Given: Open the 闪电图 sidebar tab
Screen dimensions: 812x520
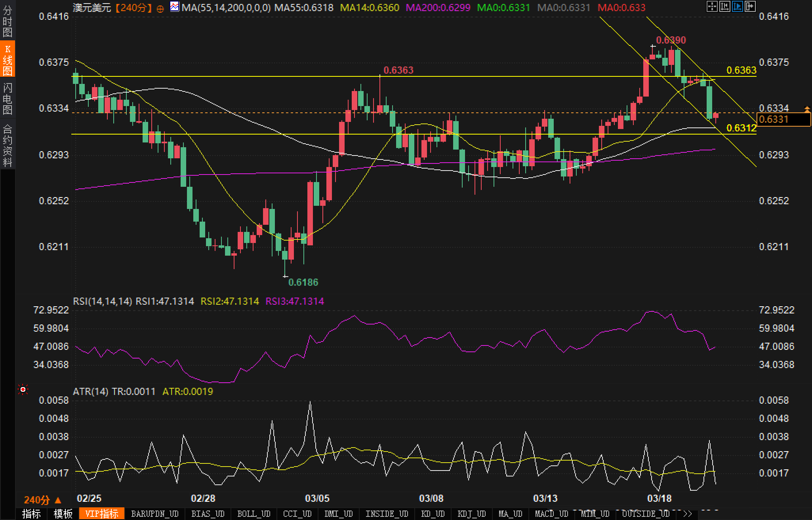Looking at the screenshot, I should [x=8, y=98].
